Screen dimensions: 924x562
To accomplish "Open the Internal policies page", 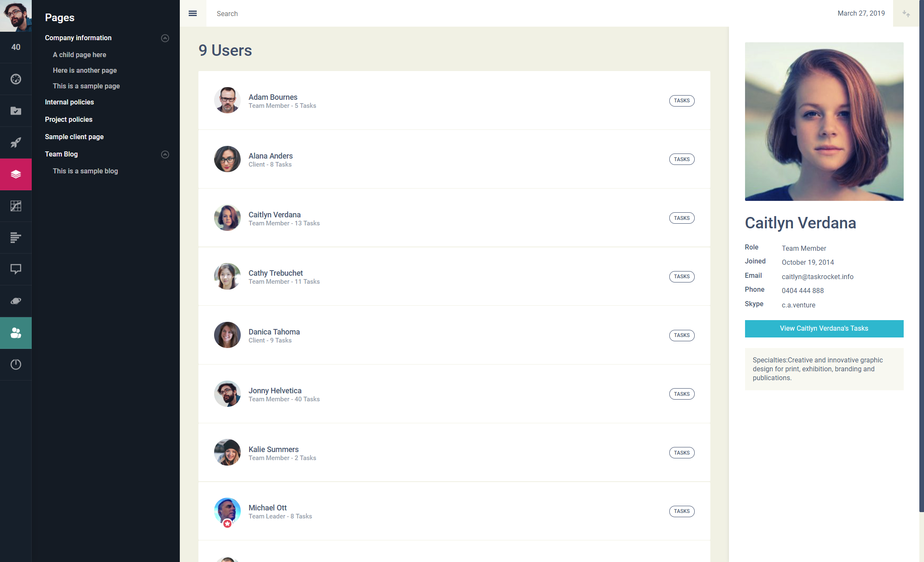I will coord(69,102).
